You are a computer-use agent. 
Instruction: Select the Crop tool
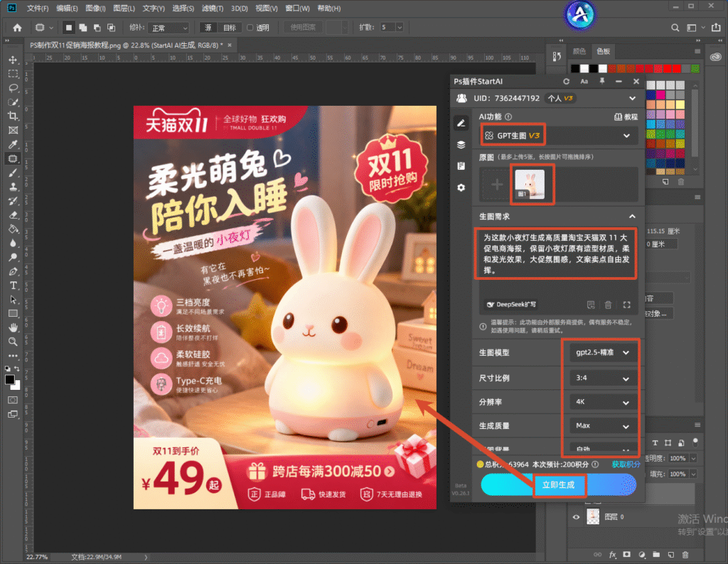pyautogui.click(x=13, y=116)
